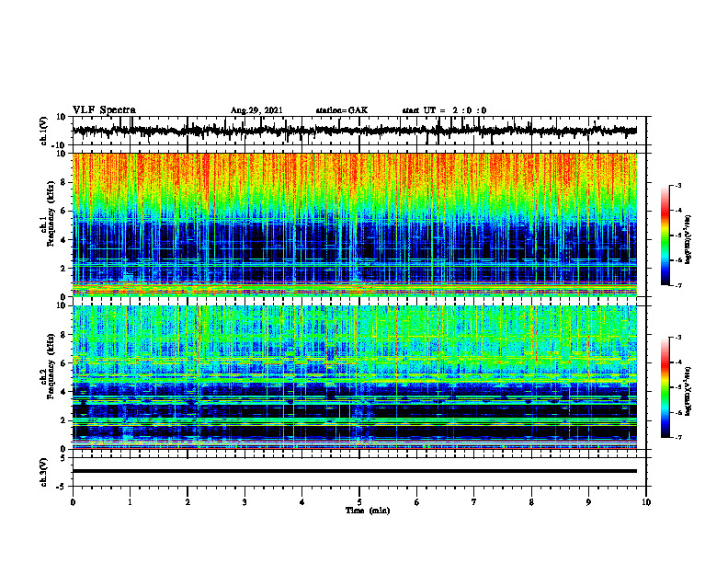
Task: Click the date label "Aug.29, 2021"
Action: coord(256,110)
